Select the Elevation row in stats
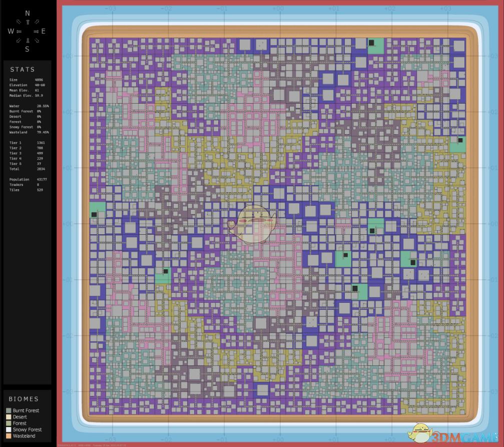504x447 pixels. [28, 85]
